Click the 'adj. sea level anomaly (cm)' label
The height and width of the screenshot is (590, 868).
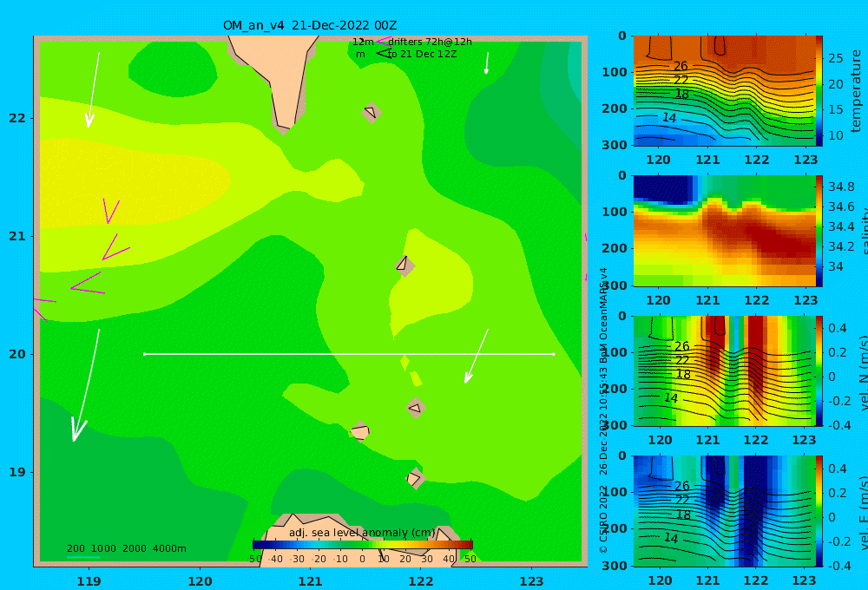pyautogui.click(x=362, y=533)
